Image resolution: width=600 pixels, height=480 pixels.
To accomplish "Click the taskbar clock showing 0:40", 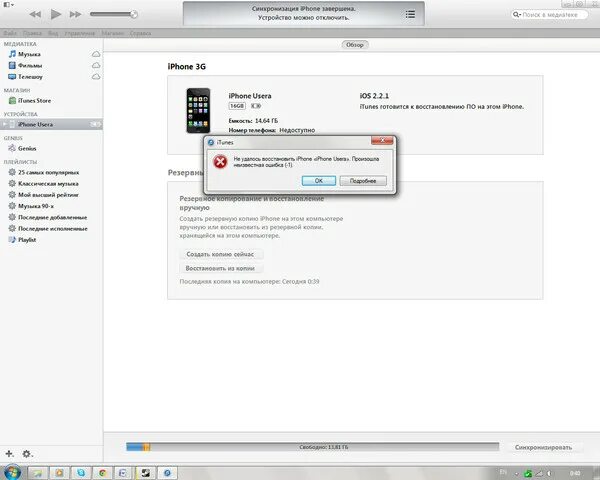I will coord(575,473).
